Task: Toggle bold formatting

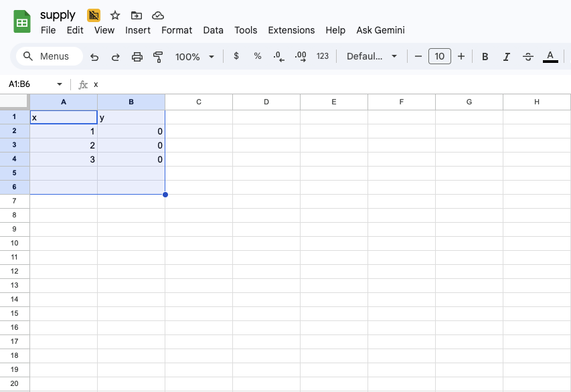Action: [x=485, y=57]
